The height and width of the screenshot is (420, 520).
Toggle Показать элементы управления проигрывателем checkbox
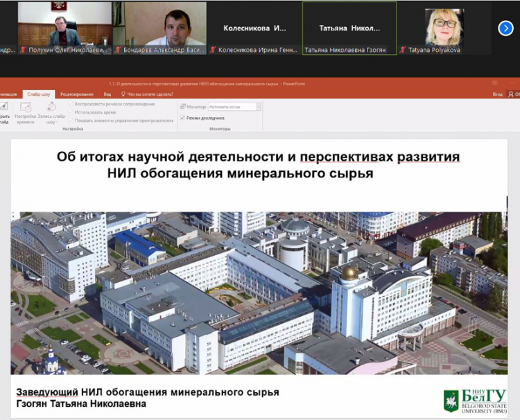pyautogui.click(x=71, y=121)
